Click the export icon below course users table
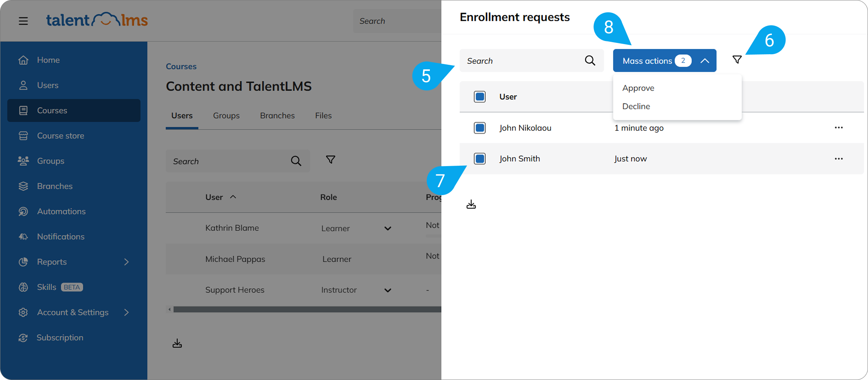Image resolution: width=868 pixels, height=380 pixels. coord(177,343)
